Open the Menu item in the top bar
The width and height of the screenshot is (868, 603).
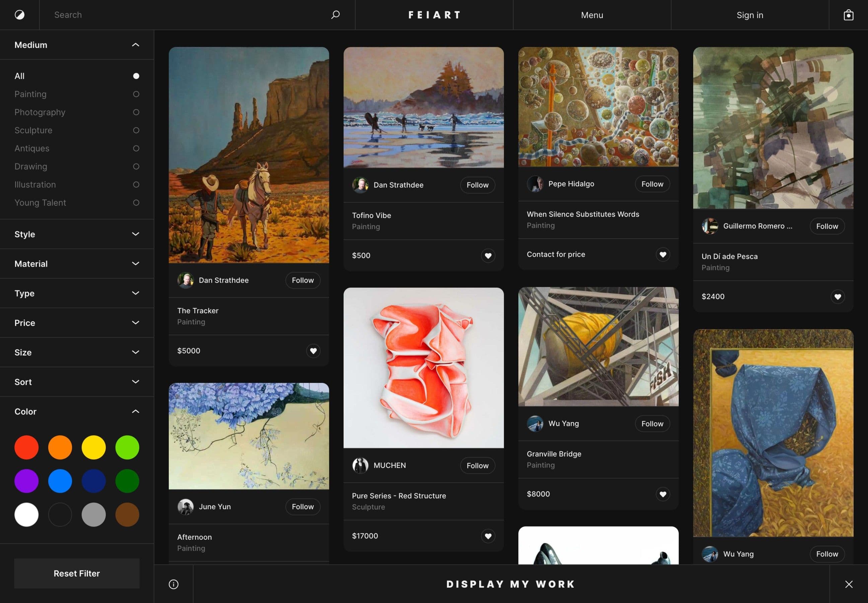coord(591,15)
